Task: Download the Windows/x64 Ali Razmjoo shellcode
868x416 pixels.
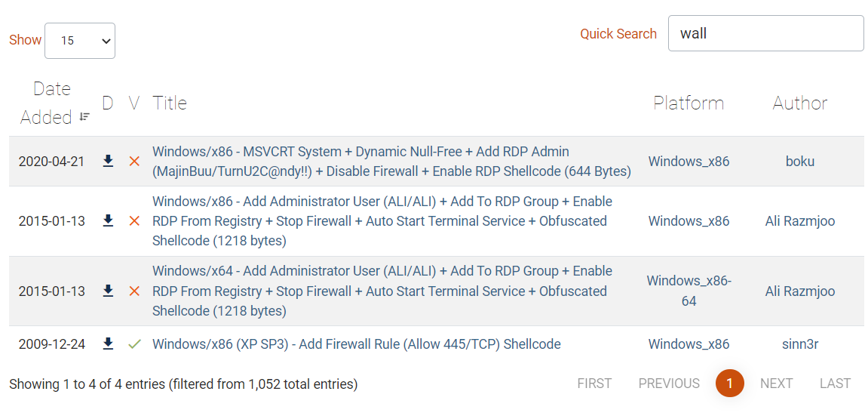Action: coord(108,291)
